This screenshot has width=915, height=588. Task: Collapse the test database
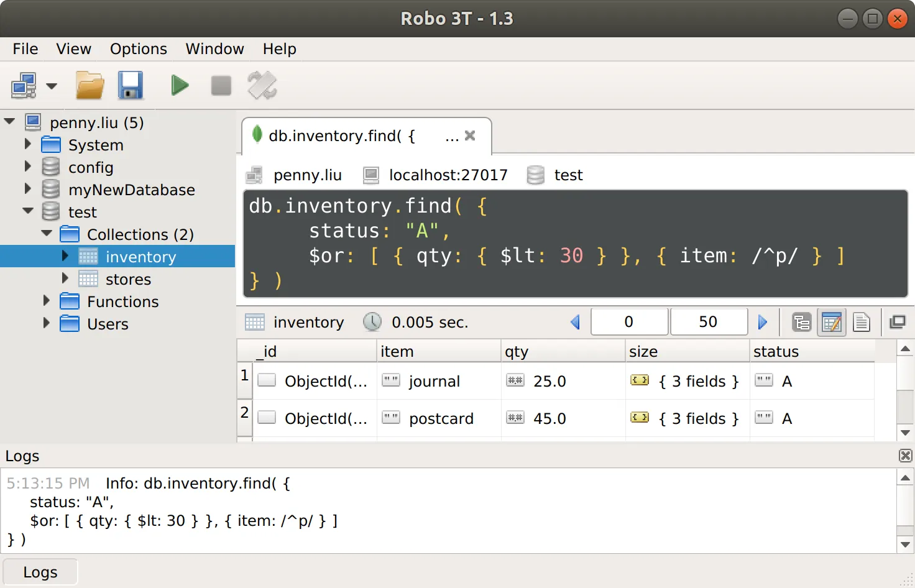[28, 211]
